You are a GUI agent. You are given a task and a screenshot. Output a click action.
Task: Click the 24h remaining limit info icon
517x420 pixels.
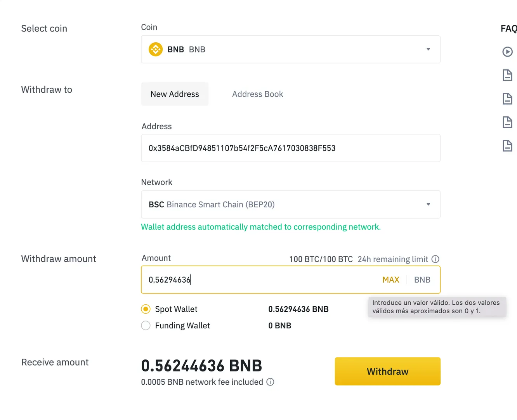click(435, 259)
